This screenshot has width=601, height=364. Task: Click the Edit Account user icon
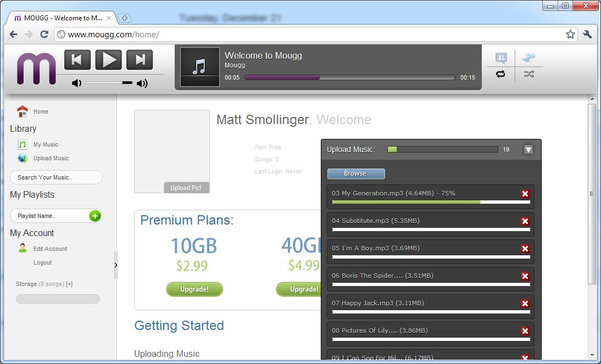point(23,248)
